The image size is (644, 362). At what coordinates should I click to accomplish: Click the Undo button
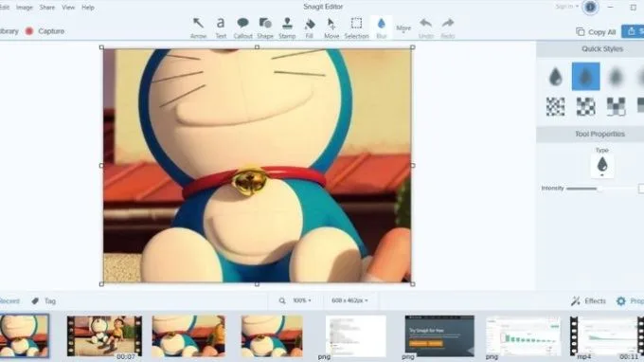pyautogui.click(x=426, y=27)
